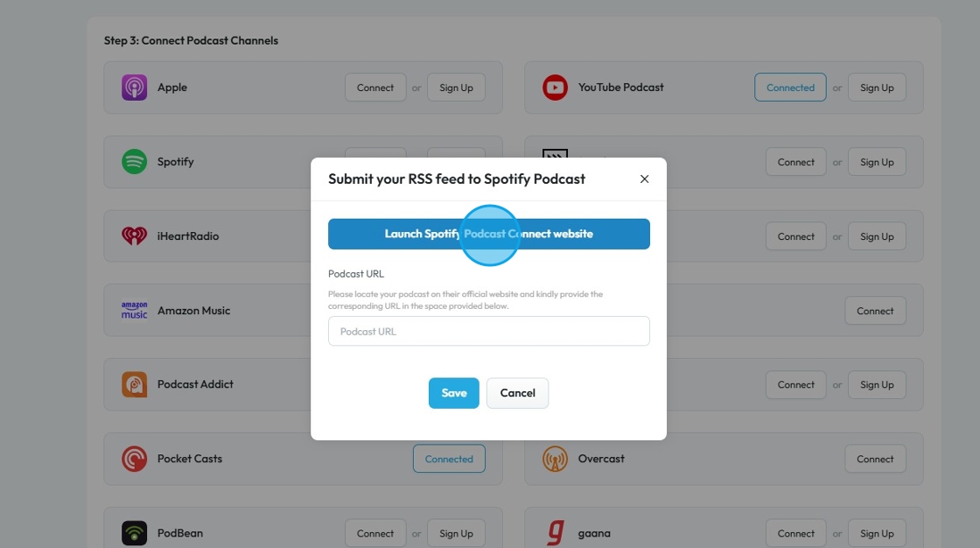980x548 pixels.
Task: Click the Amazon Music logo
Action: (134, 311)
